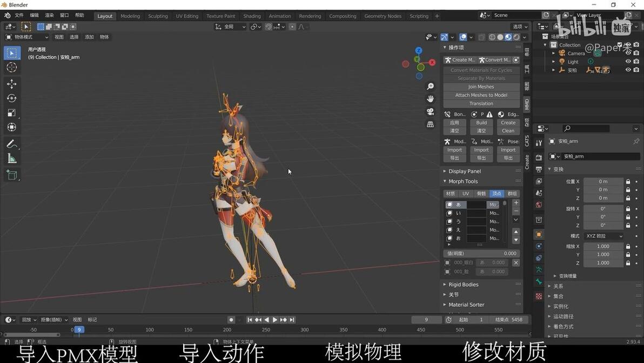Open the Output properties tab icon
Viewport: 644px width, 363px height.
click(539, 169)
